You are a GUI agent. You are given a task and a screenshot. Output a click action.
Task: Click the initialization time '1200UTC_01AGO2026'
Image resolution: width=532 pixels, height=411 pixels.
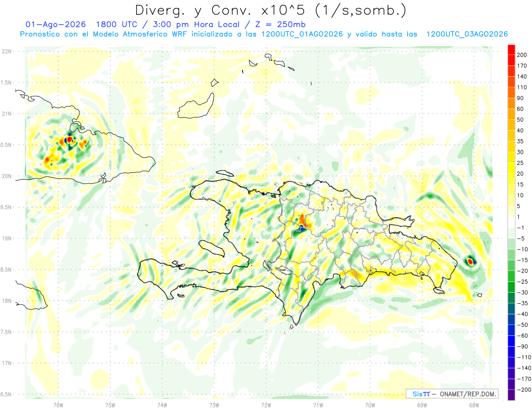tap(302, 34)
